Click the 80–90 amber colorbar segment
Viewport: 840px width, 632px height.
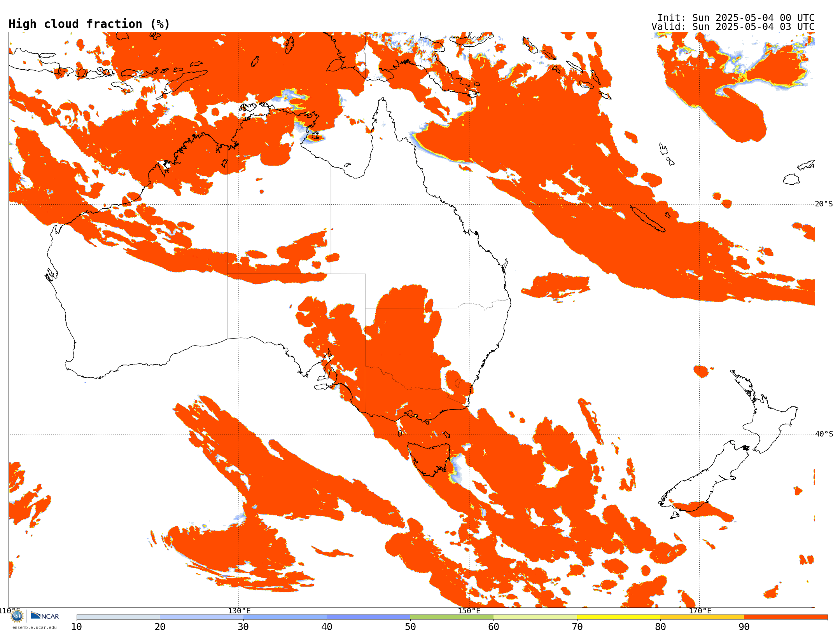pos(702,617)
